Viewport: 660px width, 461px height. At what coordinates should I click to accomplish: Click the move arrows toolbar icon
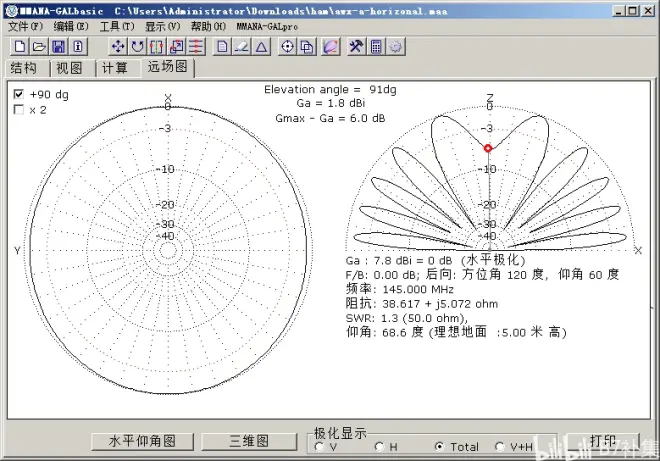pos(118,47)
